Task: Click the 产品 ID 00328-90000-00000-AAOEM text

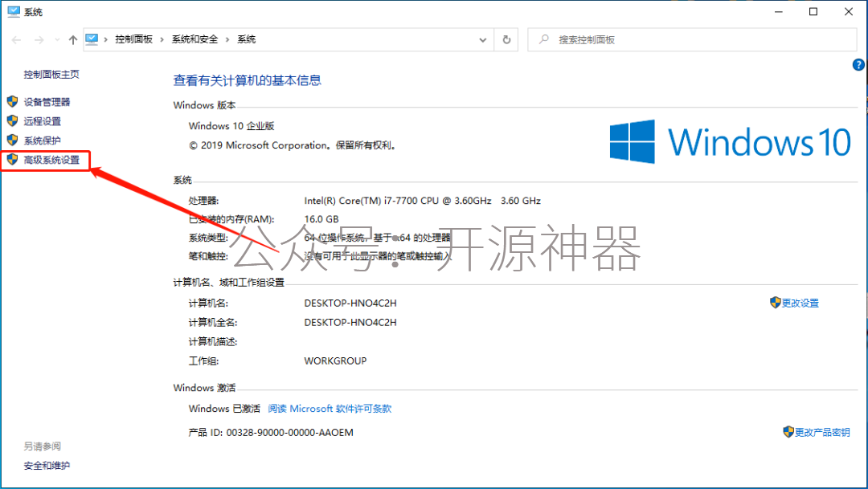Action: [x=271, y=433]
